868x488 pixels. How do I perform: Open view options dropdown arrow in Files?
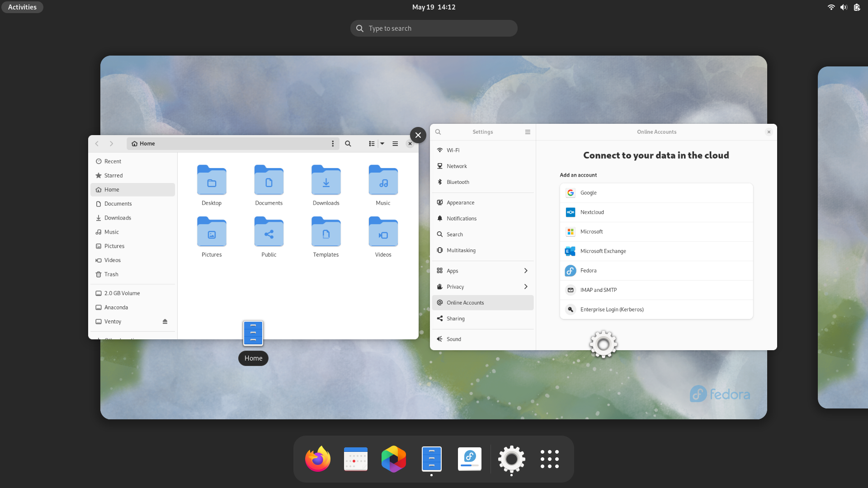point(382,144)
